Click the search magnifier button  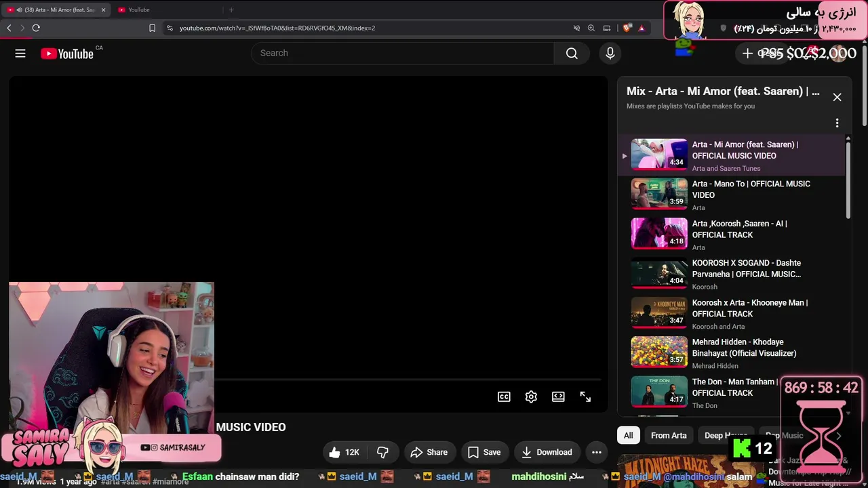tap(572, 54)
